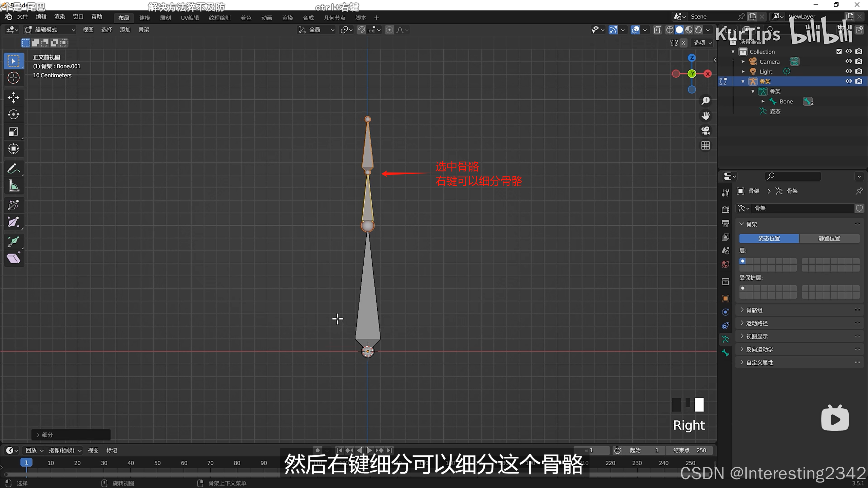This screenshot has width=868, height=488.
Task: Toggle Light object visibility eye
Action: point(848,71)
